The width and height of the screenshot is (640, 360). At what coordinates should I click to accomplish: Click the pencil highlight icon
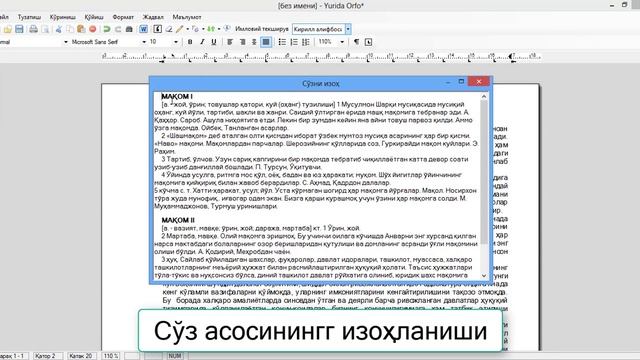tap(180, 29)
